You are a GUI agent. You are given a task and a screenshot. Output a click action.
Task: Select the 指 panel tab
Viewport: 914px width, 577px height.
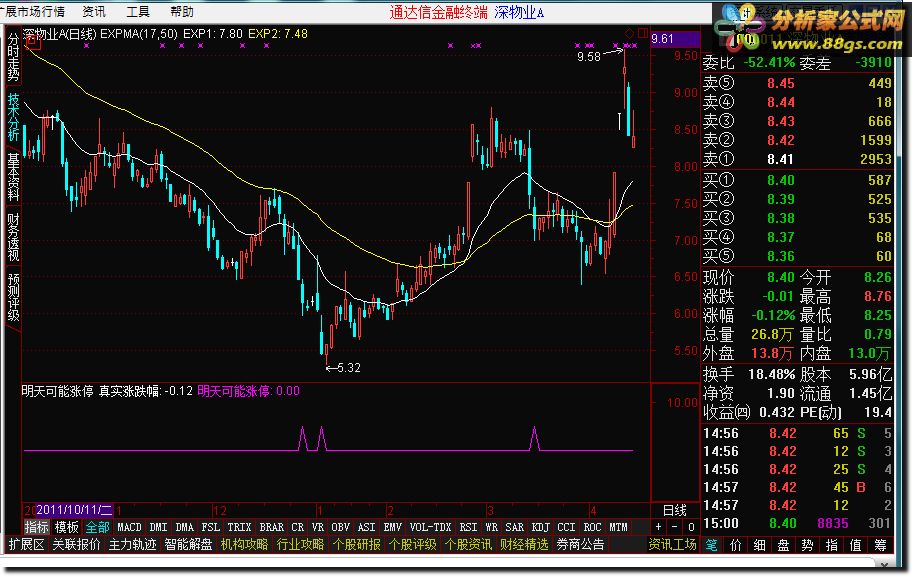[831, 546]
